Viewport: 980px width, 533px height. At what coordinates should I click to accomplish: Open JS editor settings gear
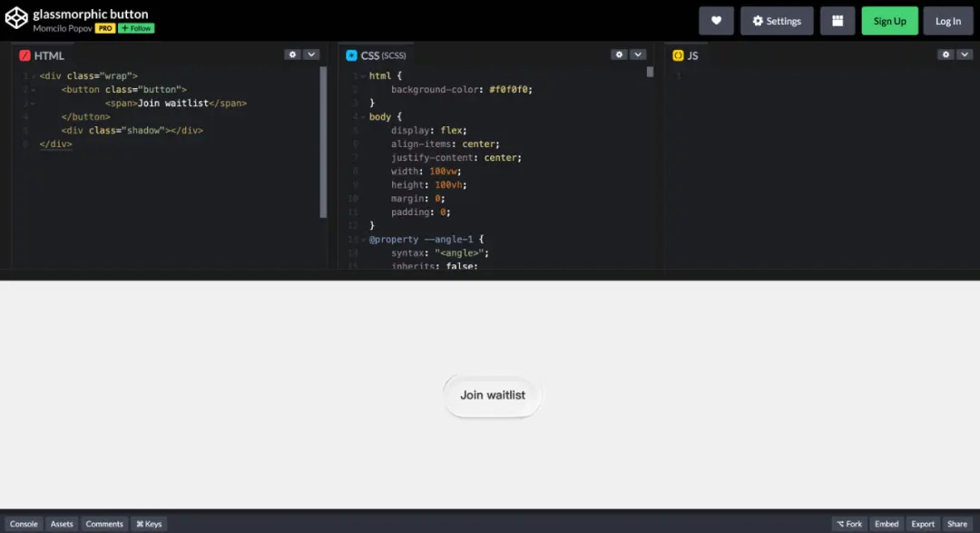click(x=946, y=55)
